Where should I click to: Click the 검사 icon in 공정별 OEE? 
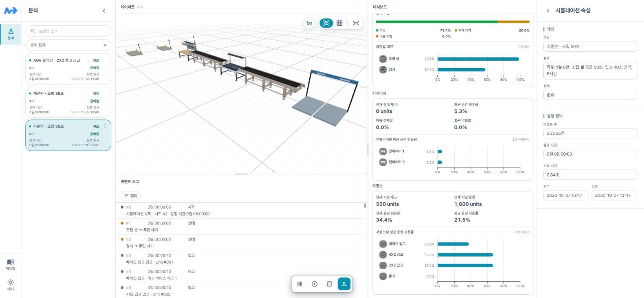click(383, 70)
